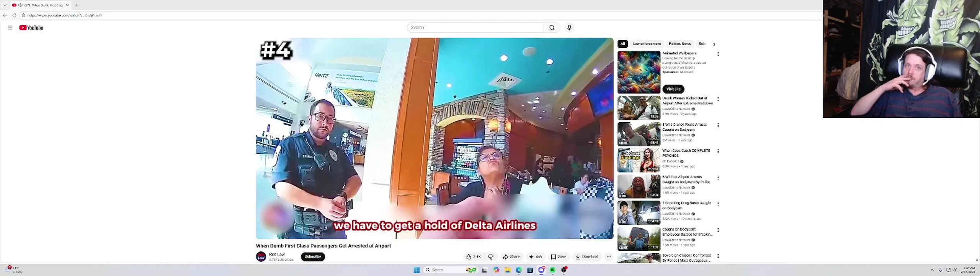The image size is (980, 276).
Task: Click the Animated Wallpapers ad thumbnail
Action: pyautogui.click(x=639, y=72)
